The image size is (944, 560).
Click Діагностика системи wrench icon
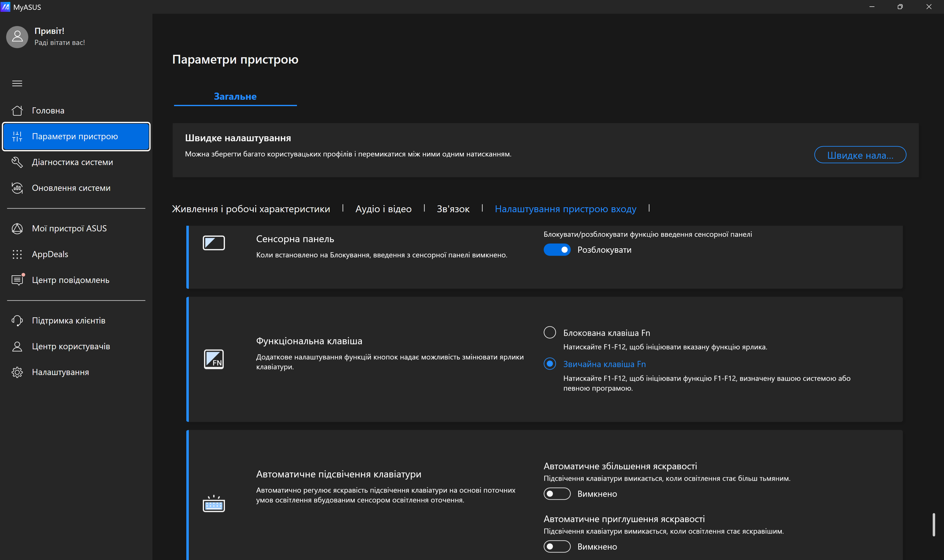pyautogui.click(x=17, y=162)
